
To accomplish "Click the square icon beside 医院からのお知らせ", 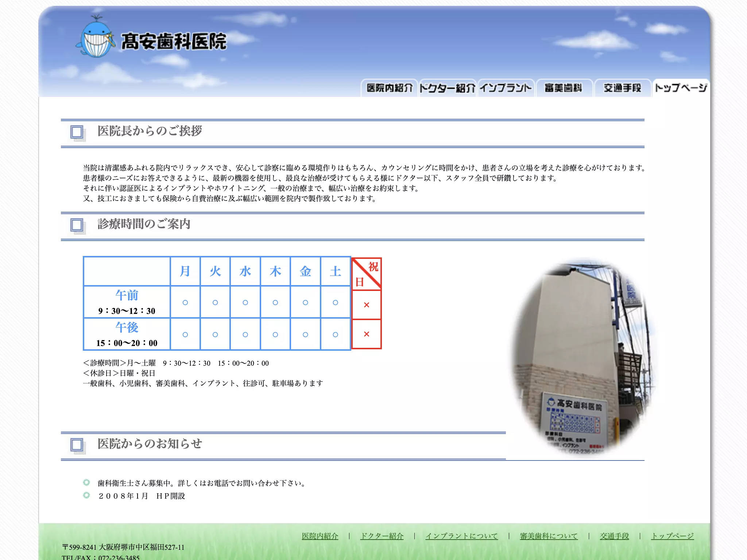I will [78, 446].
